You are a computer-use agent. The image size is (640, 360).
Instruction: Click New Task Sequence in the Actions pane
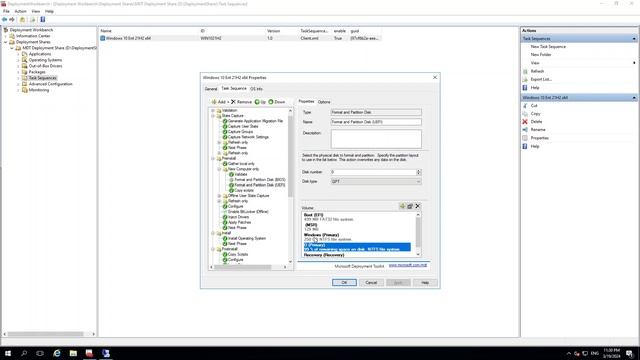(548, 47)
